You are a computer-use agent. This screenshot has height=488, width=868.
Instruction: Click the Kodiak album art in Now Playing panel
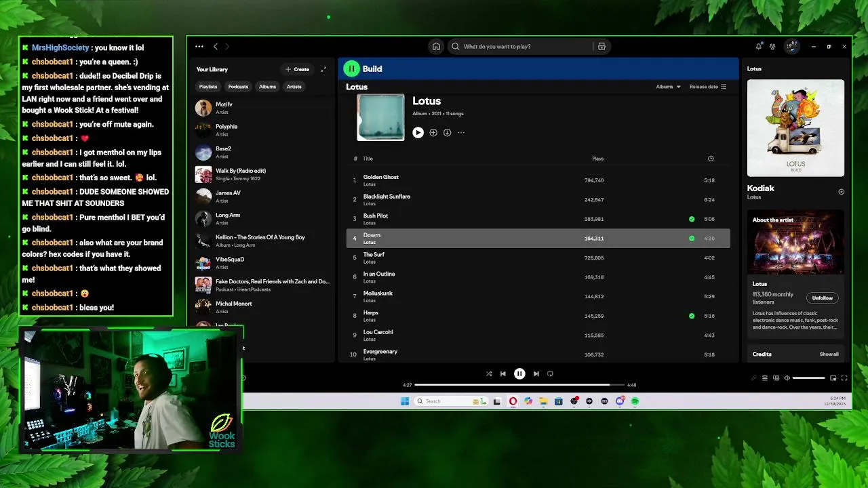click(x=795, y=128)
